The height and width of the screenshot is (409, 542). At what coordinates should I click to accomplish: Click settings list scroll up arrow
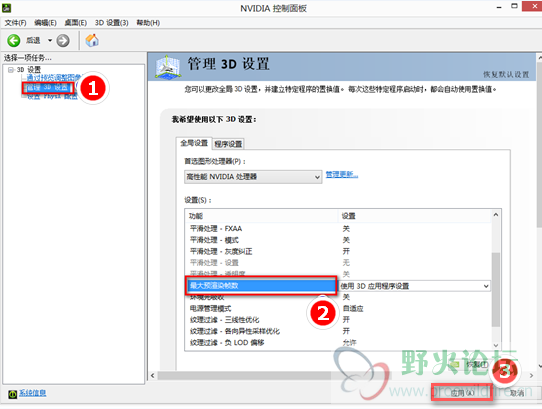coord(496,215)
